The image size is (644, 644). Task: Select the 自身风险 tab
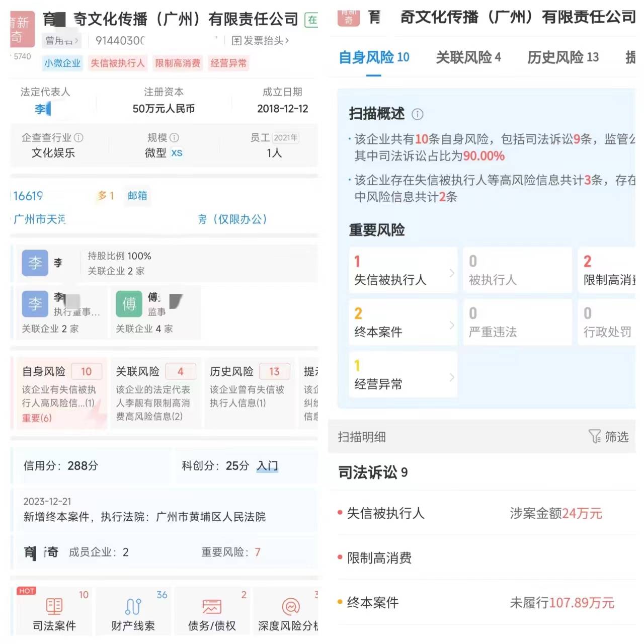[374, 57]
